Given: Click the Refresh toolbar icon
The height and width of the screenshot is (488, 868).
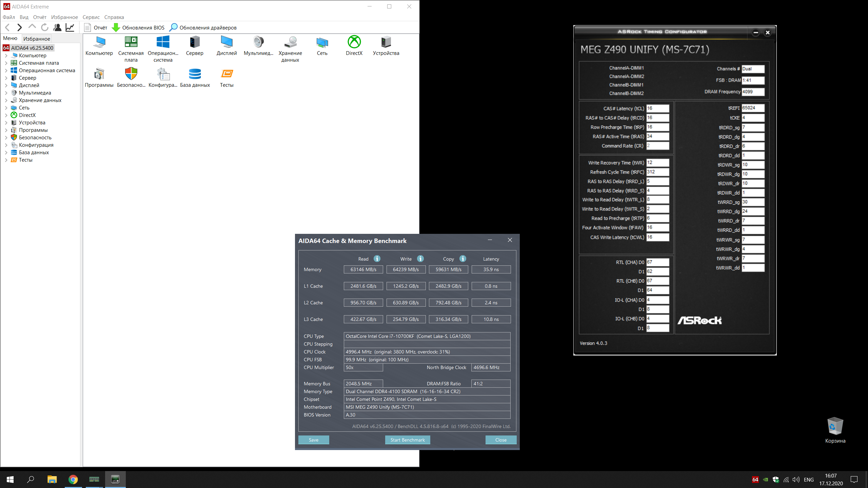Looking at the screenshot, I should point(44,27).
